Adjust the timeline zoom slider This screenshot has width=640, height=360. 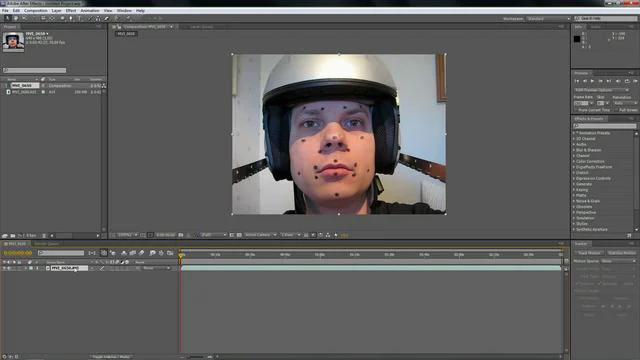(x=196, y=357)
